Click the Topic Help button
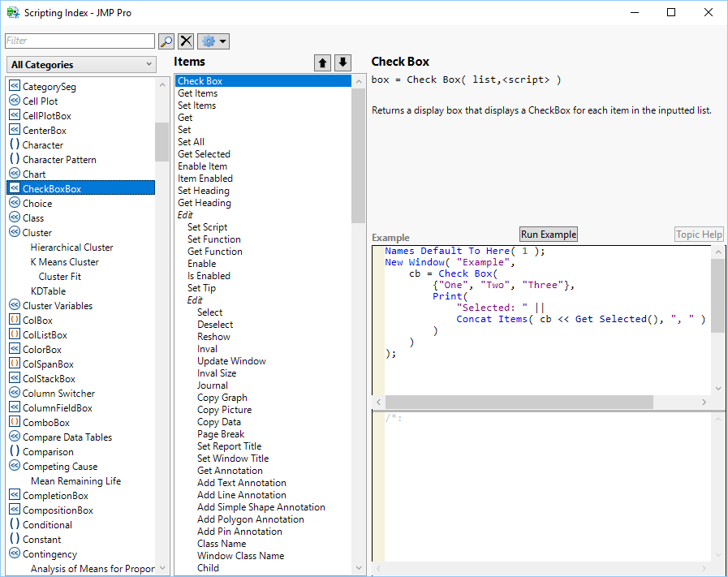The height and width of the screenshot is (577, 728). point(699,235)
